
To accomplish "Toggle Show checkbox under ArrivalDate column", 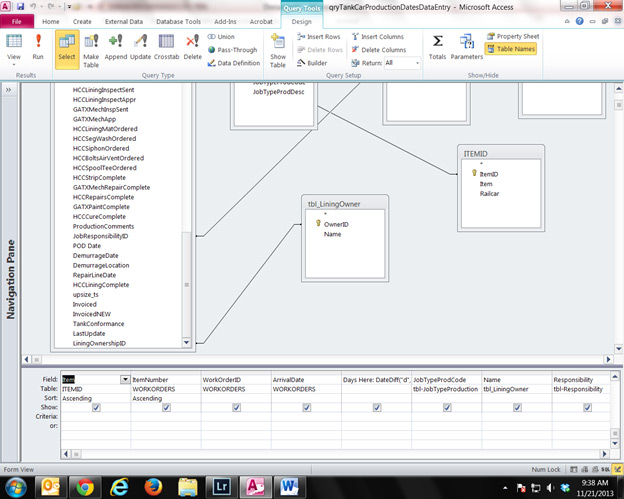I will 305,407.
